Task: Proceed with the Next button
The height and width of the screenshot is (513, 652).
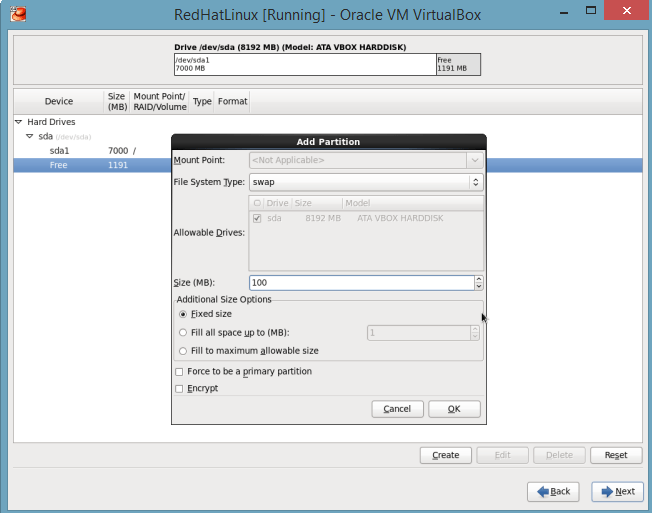Action: (617, 492)
